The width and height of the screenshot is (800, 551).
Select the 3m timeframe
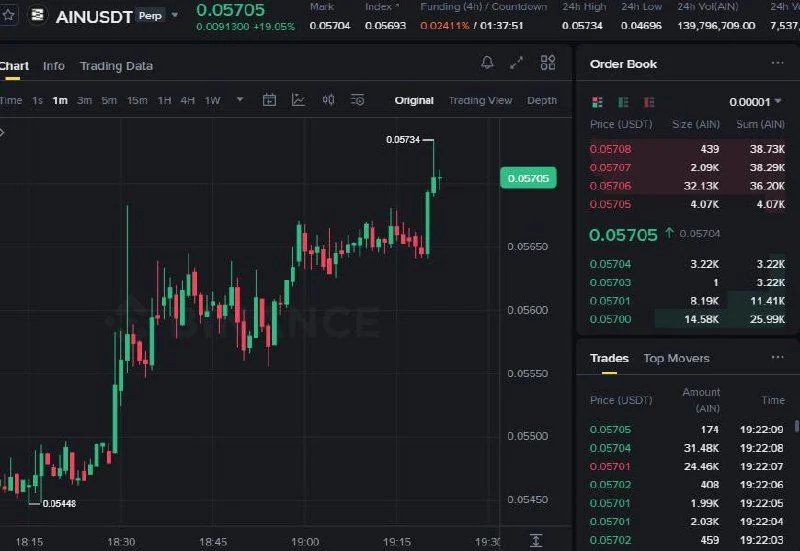point(84,101)
